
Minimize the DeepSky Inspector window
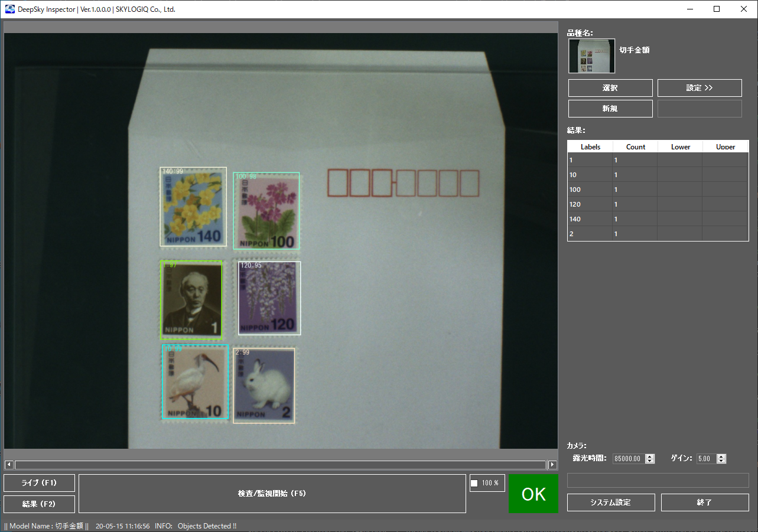[x=689, y=9]
